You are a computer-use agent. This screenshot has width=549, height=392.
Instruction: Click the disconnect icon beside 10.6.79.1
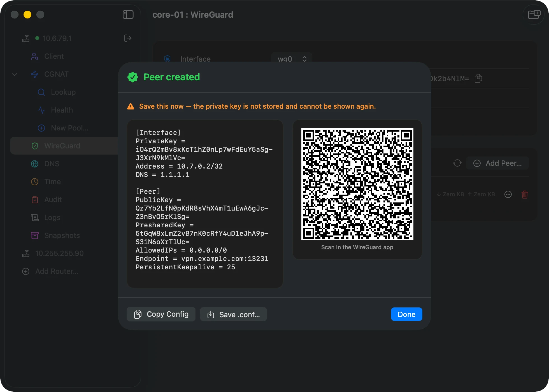pyautogui.click(x=128, y=38)
